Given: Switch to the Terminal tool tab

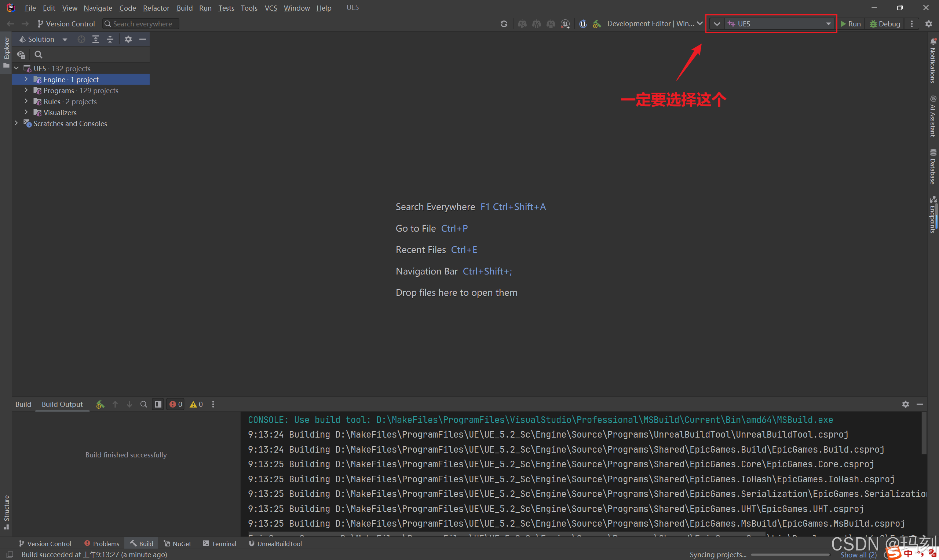Looking at the screenshot, I should tap(219, 544).
